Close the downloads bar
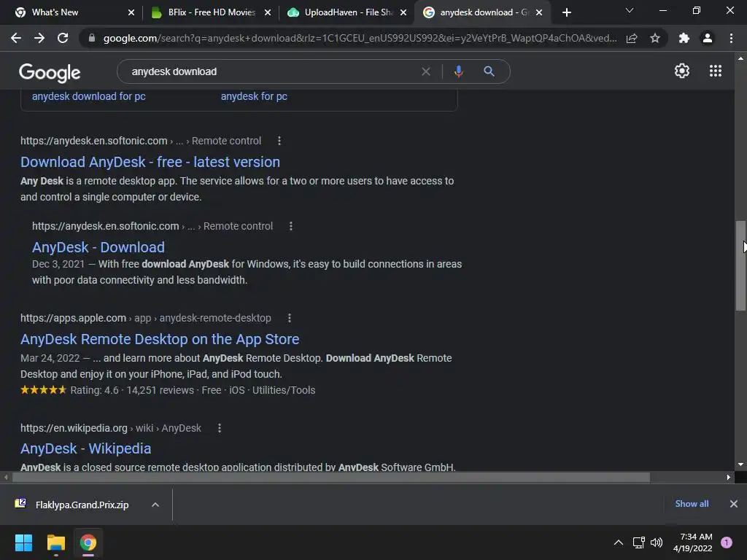The width and height of the screenshot is (747, 560). [x=734, y=504]
